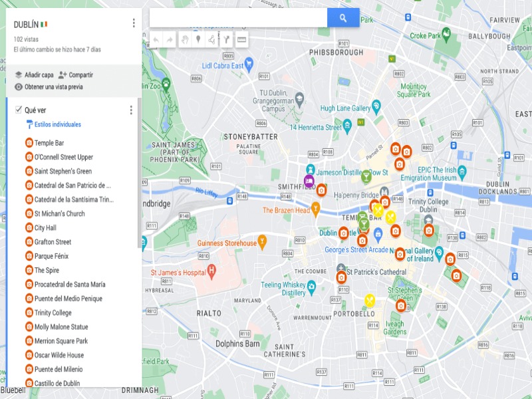532x399 pixels.
Task: Open the DUBLÍN map three-dot options menu
Action: [x=134, y=23]
